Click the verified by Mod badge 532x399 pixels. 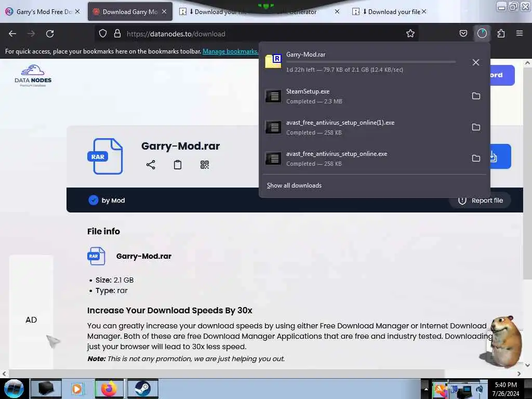click(94, 200)
